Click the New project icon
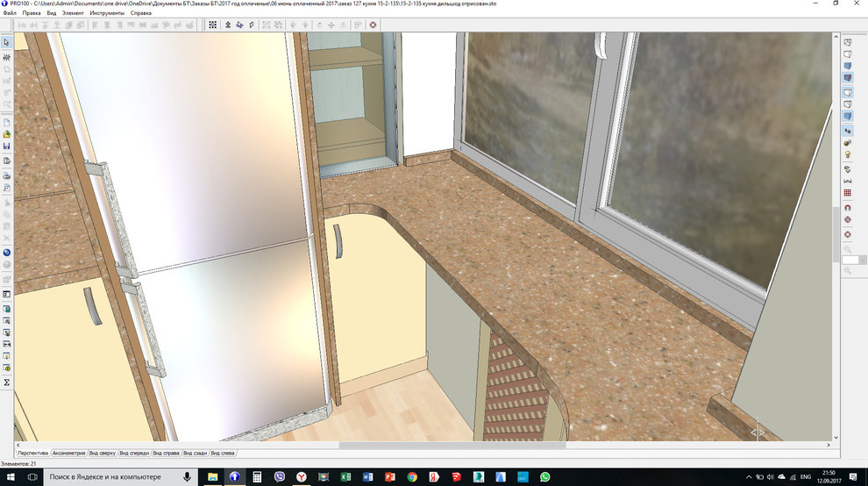Screen dimensions: 868x486 tap(7, 122)
